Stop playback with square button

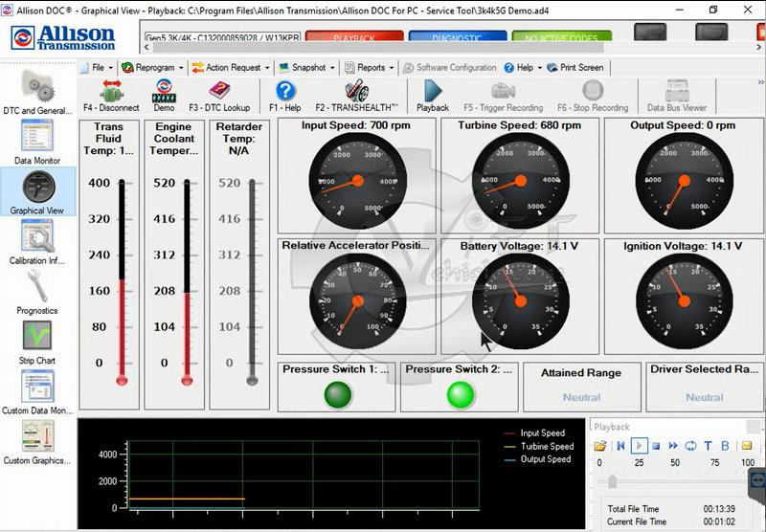(x=656, y=446)
